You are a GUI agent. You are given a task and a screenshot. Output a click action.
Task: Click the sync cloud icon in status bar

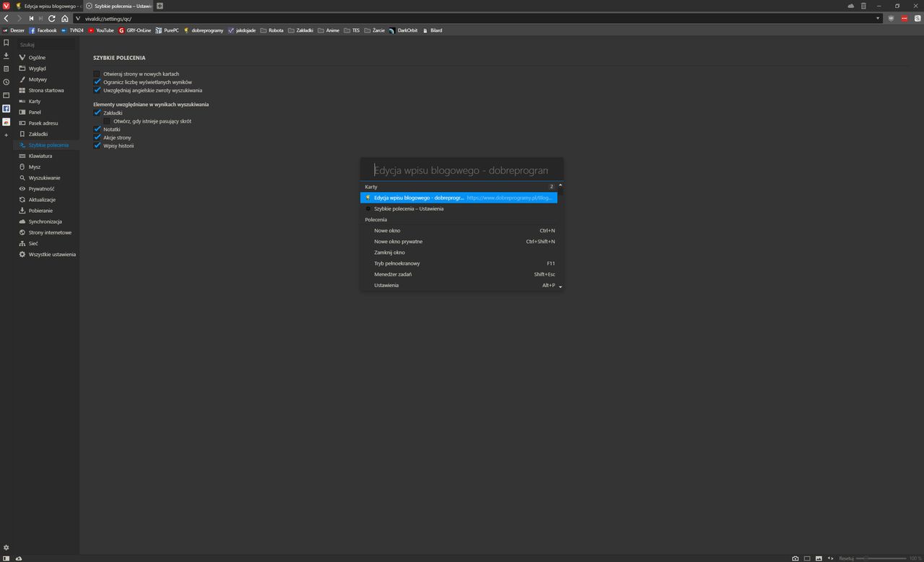[18, 558]
